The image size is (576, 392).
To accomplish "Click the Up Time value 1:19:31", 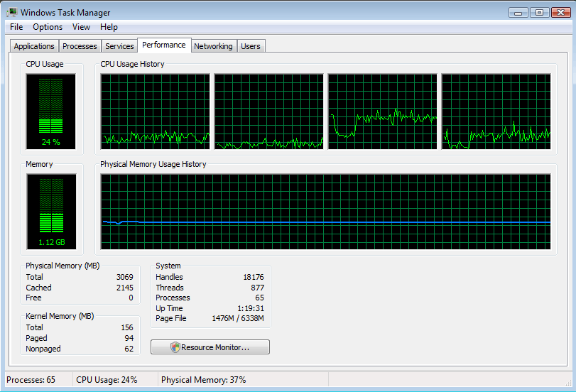I will [251, 308].
